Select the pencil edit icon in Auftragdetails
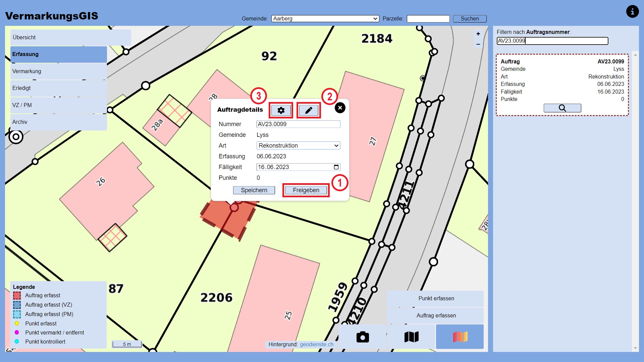 pos(309,110)
